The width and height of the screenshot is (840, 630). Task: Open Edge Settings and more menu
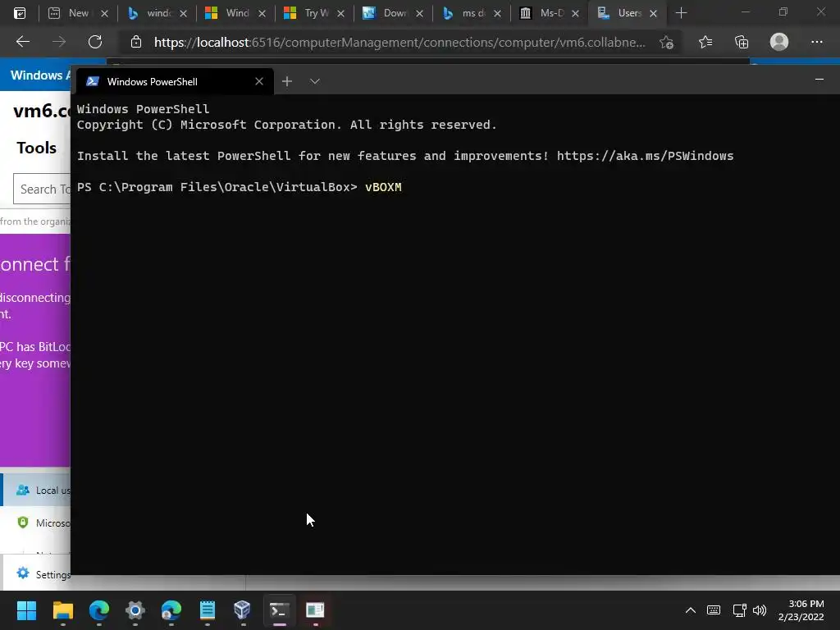(816, 42)
